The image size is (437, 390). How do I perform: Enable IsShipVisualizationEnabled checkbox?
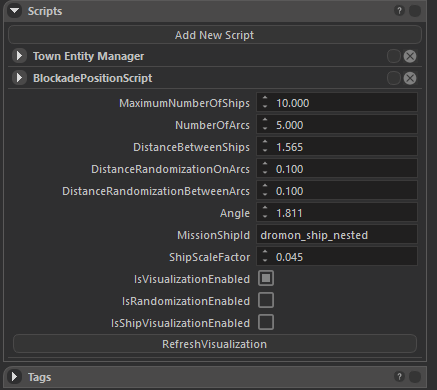coord(266,322)
